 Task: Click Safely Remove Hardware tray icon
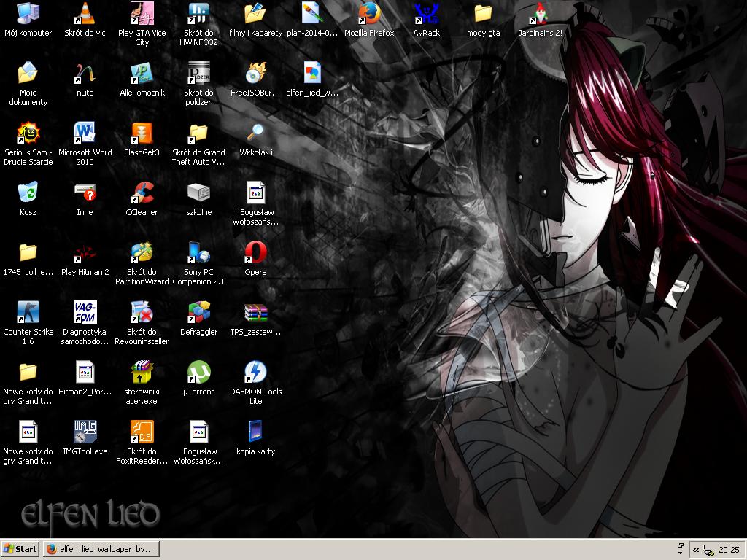pos(708,550)
